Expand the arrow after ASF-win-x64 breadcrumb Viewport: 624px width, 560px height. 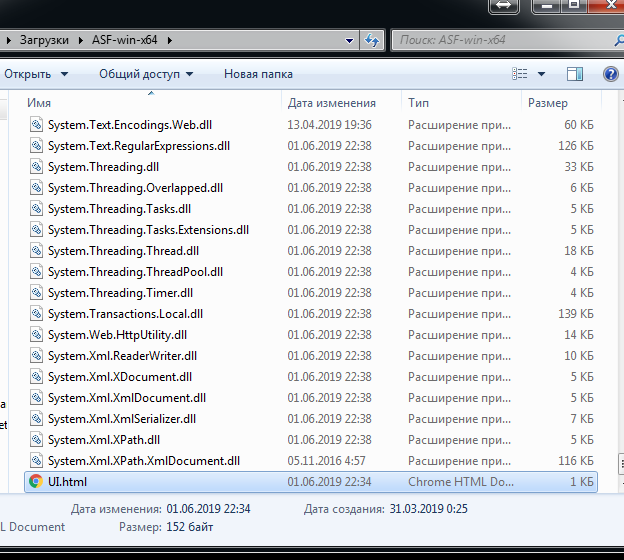click(170, 40)
